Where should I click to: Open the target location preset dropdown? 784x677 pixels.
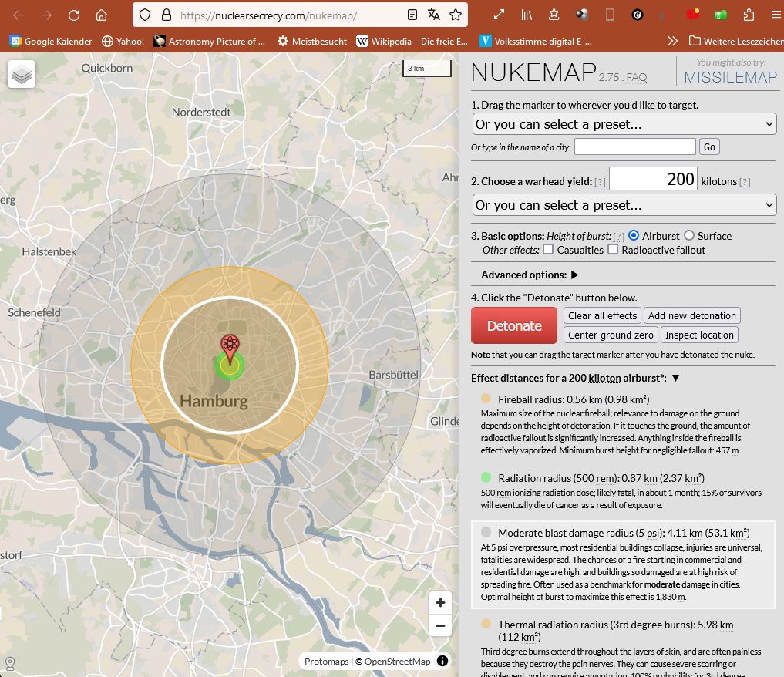point(624,124)
